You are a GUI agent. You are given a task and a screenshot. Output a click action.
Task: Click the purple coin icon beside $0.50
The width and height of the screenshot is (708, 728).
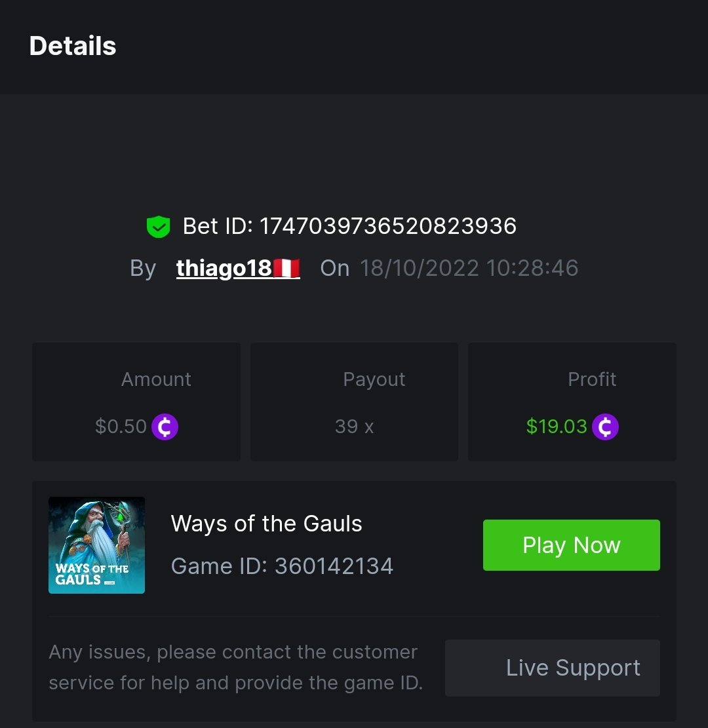165,427
